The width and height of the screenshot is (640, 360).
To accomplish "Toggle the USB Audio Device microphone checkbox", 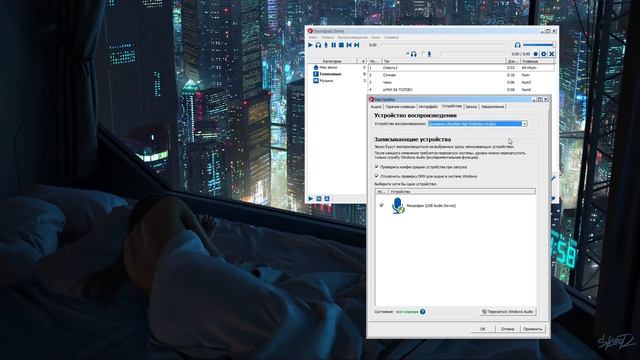I will pyautogui.click(x=381, y=205).
